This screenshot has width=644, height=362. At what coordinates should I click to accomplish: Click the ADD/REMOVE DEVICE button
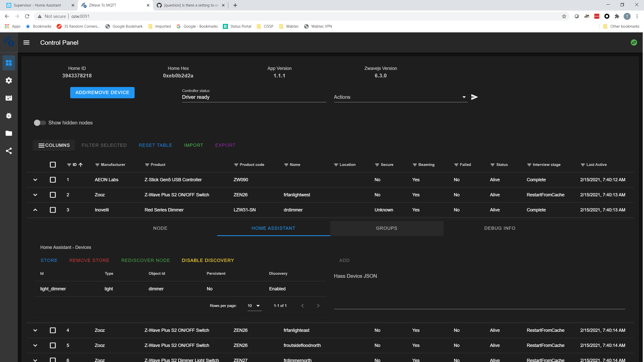coord(102,93)
